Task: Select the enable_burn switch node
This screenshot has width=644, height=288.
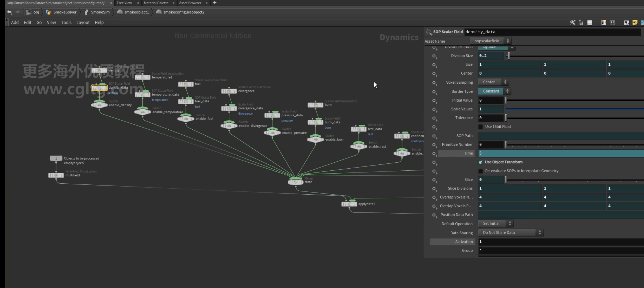Action: (316, 139)
